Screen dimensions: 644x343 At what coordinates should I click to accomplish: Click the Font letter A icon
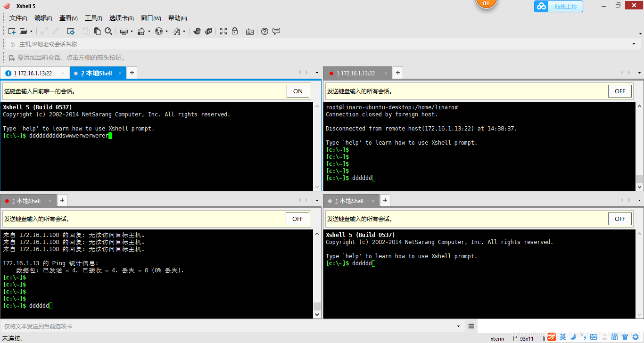click(x=176, y=31)
